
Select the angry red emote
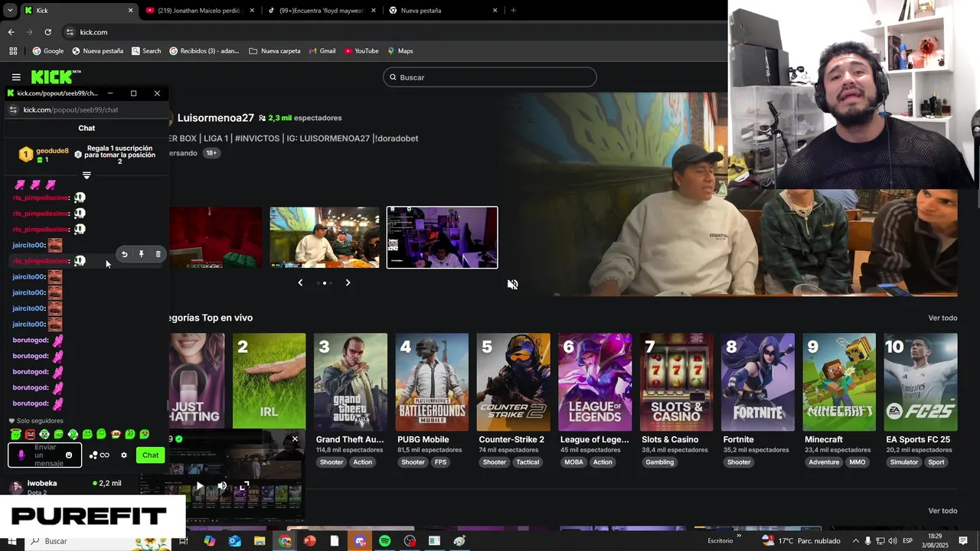(x=30, y=435)
